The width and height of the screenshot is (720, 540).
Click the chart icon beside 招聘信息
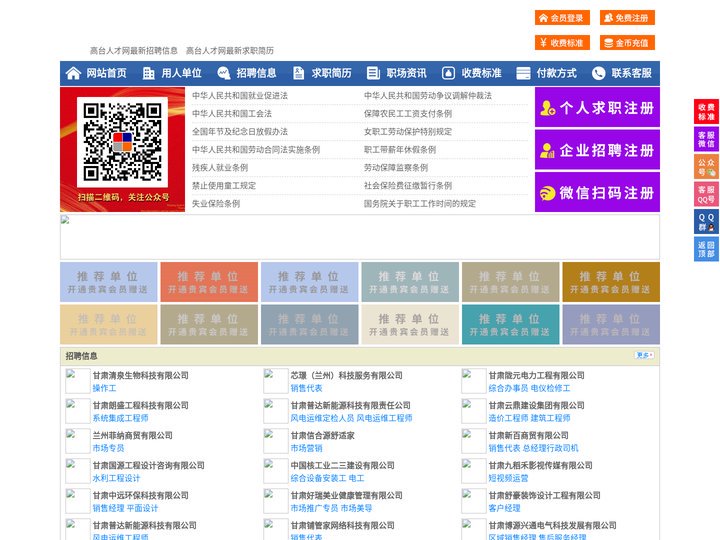[x=223, y=73]
